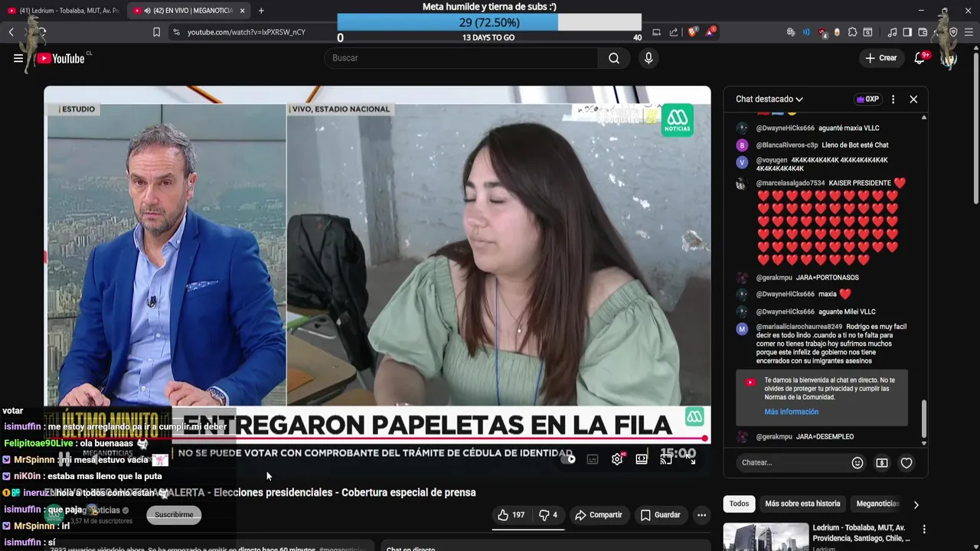
Task: Send a Super Chat with dollar icon
Action: (882, 463)
